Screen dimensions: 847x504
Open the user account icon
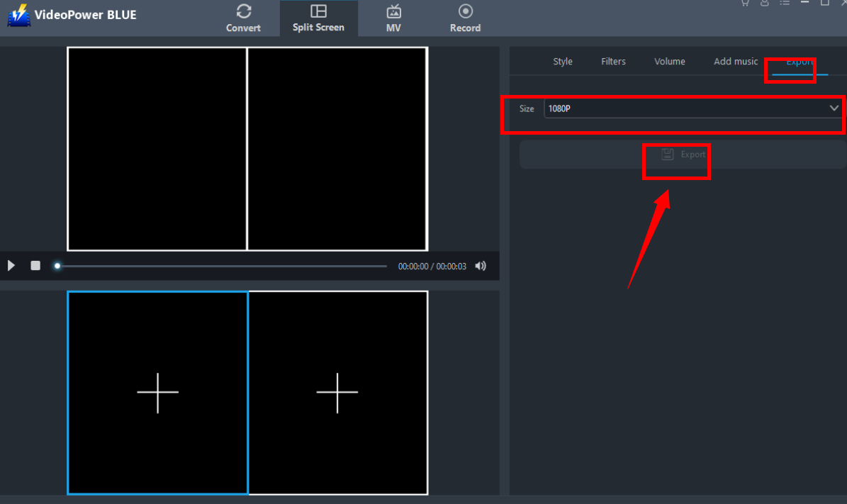(x=765, y=4)
